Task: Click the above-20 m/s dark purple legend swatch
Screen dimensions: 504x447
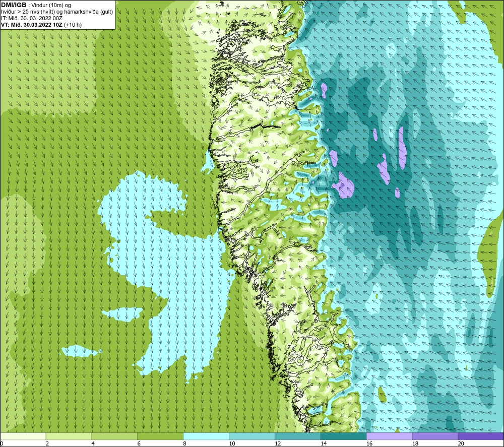Action: (481, 436)
